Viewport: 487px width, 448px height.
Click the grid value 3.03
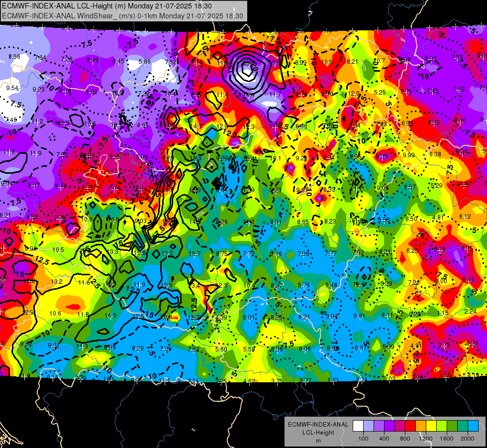tap(389, 378)
